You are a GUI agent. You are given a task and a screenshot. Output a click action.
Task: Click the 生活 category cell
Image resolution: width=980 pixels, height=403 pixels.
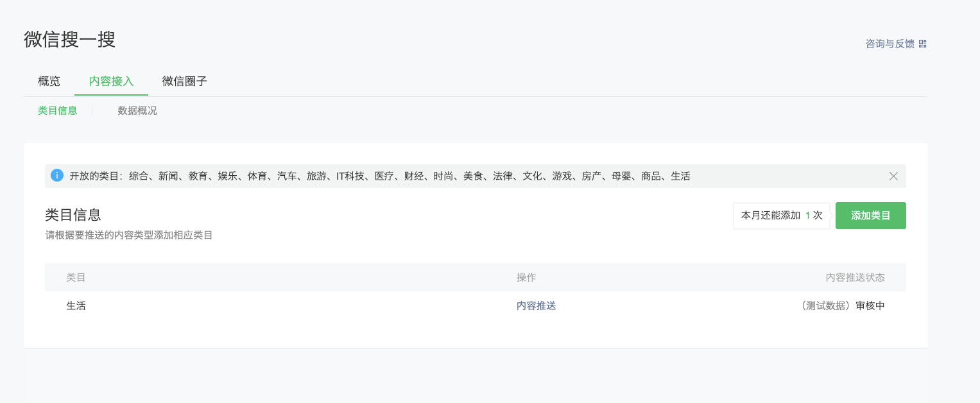click(x=76, y=305)
